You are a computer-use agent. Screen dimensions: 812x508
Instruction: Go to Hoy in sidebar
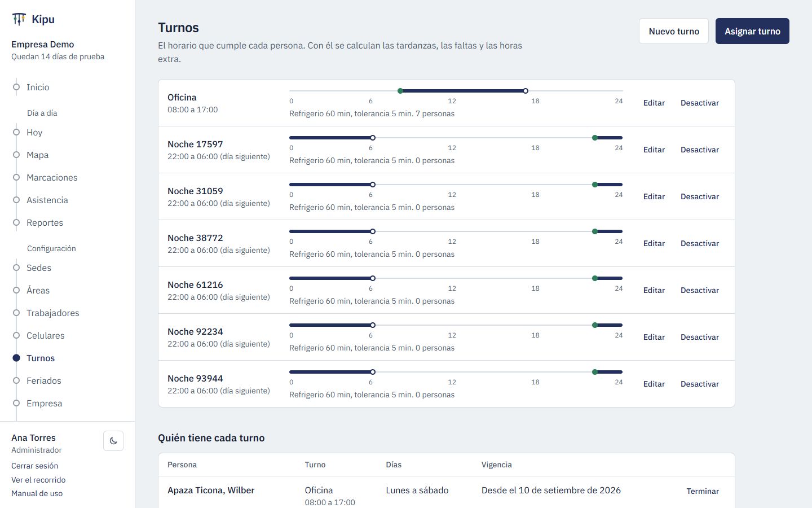(x=34, y=132)
